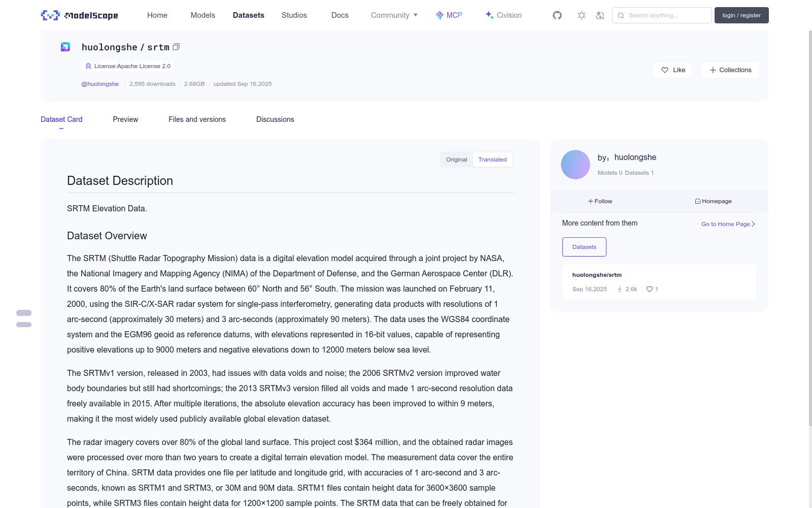Open the Files and versions tab
This screenshot has height=508, width=812.
pyautogui.click(x=197, y=119)
